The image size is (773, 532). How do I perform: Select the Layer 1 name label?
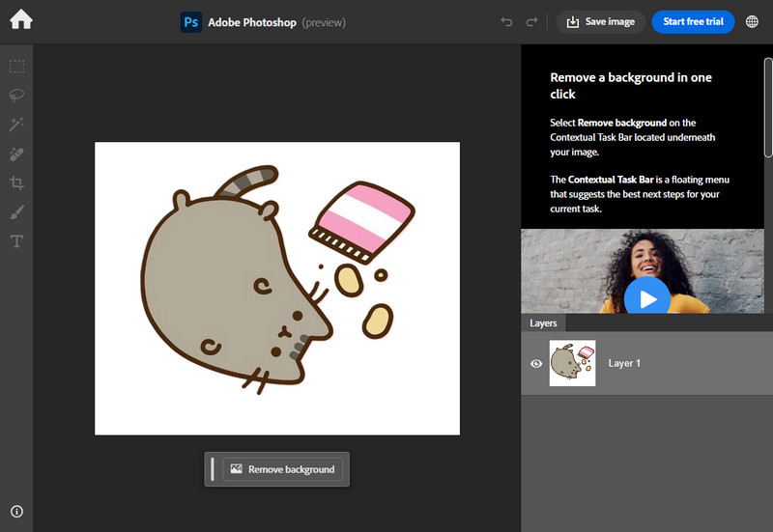click(624, 363)
